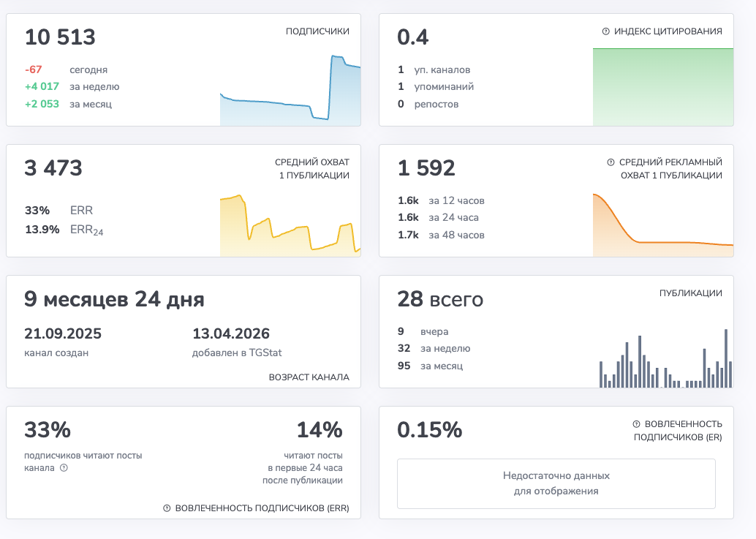Click the +4 017 weekly change value
756x539 pixels.
point(42,86)
